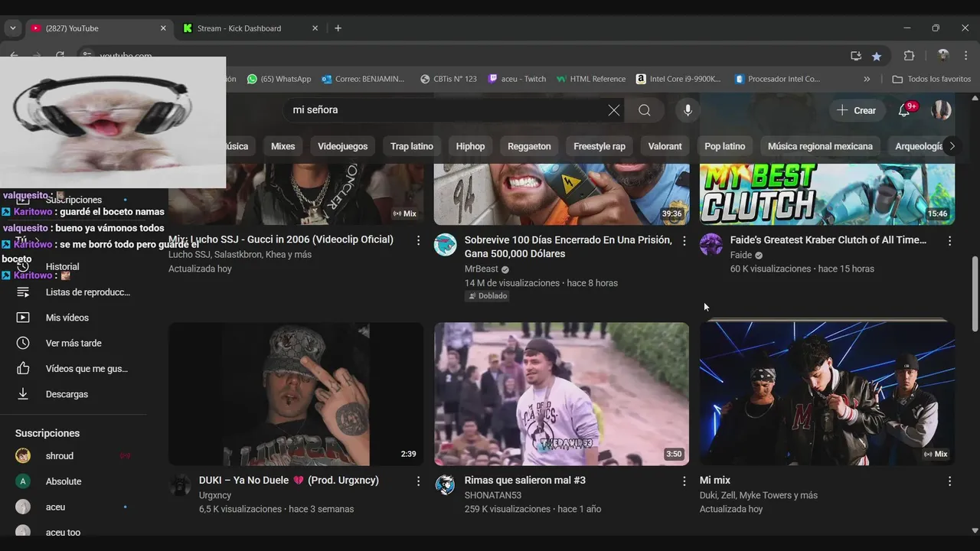Open the aceu - Twitch bookmark
980x551 pixels.
click(x=517, y=79)
